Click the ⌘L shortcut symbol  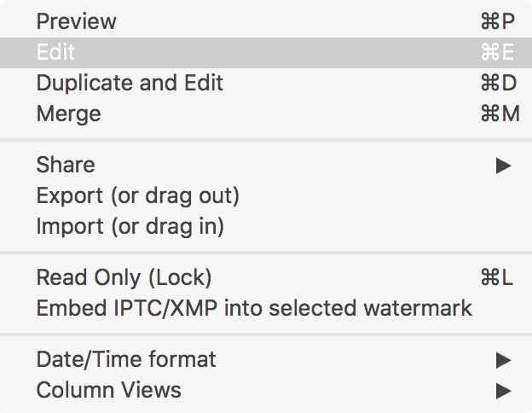(x=499, y=277)
